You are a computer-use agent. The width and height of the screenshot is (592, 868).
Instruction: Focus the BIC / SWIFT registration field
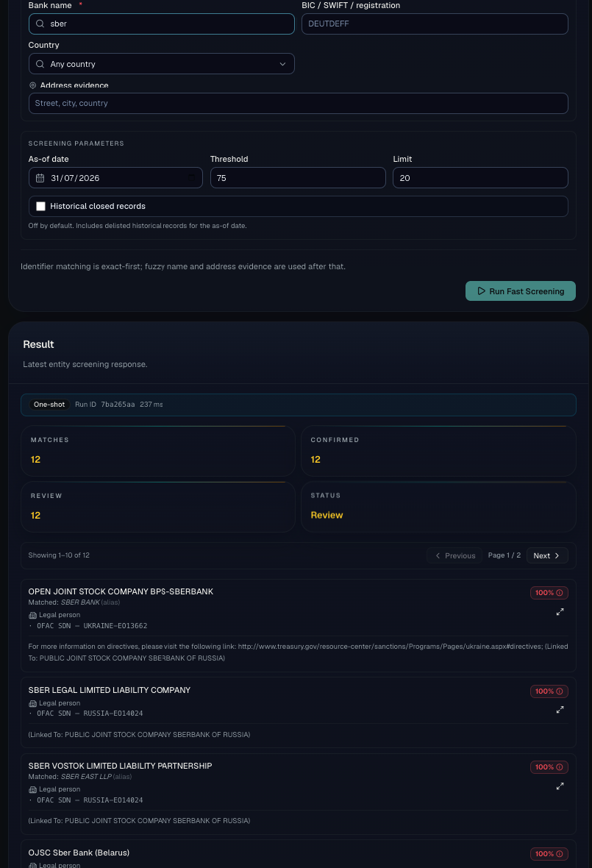pyautogui.click(x=435, y=24)
